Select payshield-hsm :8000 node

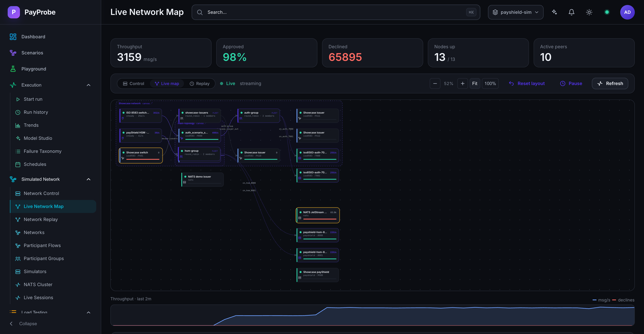[x=318, y=235]
